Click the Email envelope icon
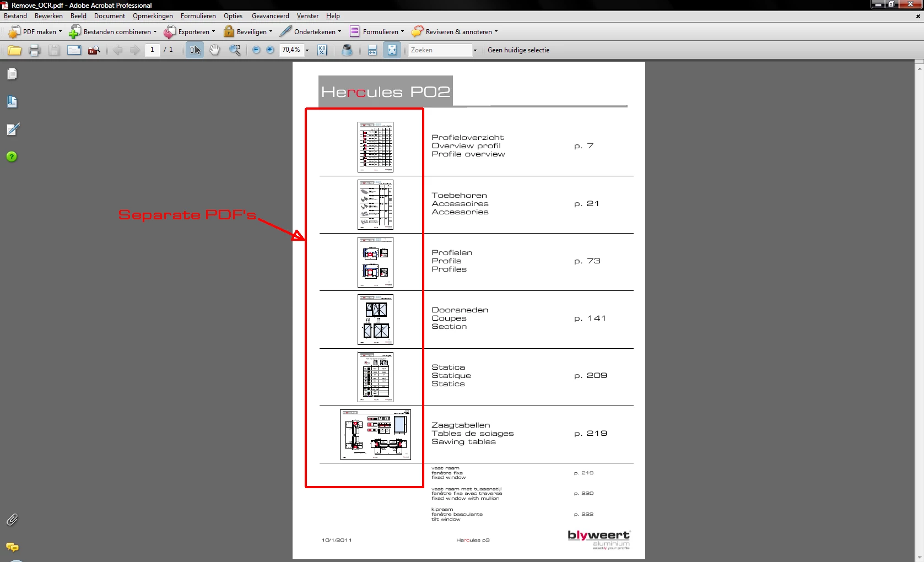 74,50
